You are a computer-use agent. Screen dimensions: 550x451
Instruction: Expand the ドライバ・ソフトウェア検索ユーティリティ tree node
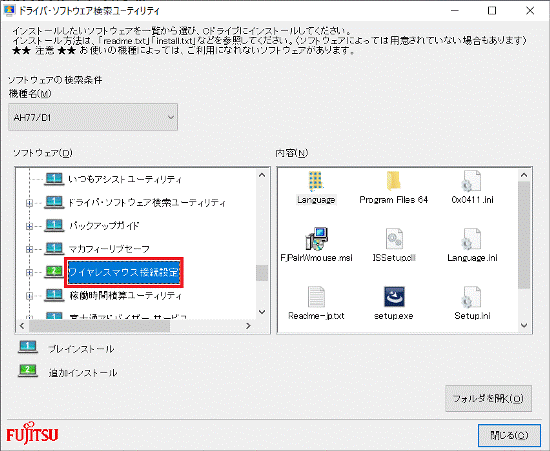pyautogui.click(x=29, y=203)
